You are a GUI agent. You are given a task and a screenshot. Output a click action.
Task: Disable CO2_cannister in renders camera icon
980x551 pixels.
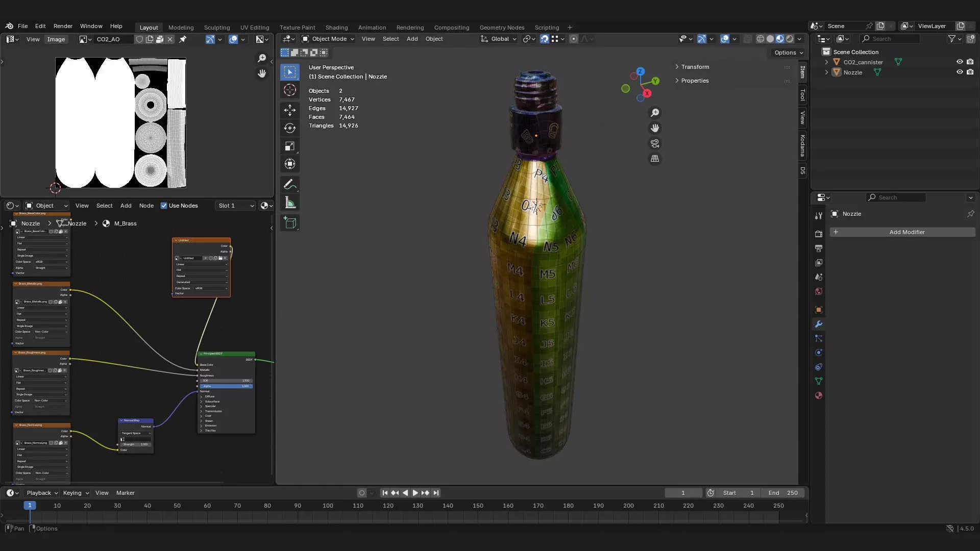pyautogui.click(x=970, y=62)
